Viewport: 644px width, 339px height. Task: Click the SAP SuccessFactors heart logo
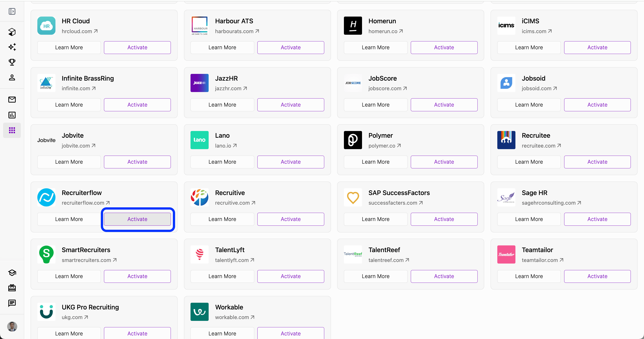click(x=353, y=197)
